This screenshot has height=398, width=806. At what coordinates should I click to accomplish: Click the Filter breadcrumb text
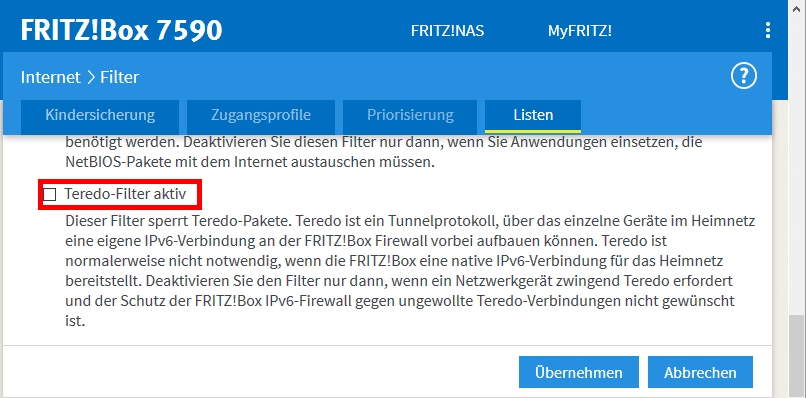point(120,77)
